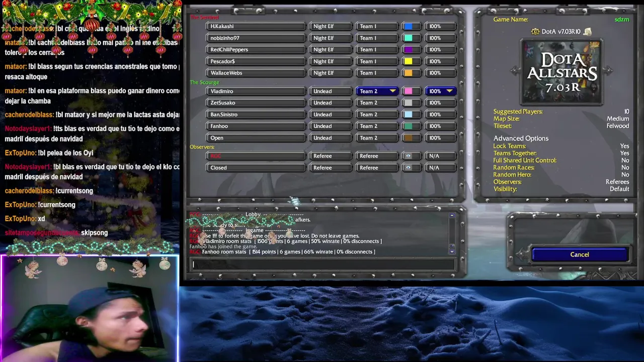644x362 pixels.
Task: Click the DotA Allstars 7.03R map preview
Action: pos(561,72)
